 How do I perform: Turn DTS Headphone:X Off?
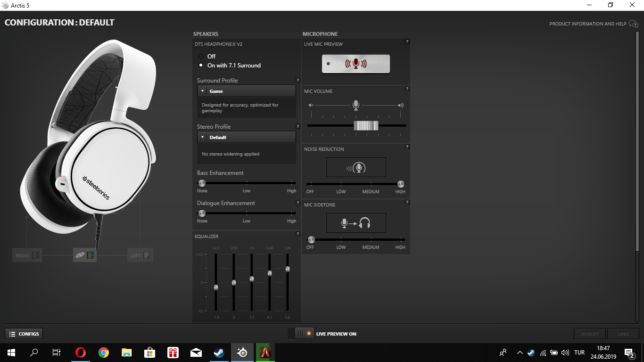pyautogui.click(x=201, y=56)
